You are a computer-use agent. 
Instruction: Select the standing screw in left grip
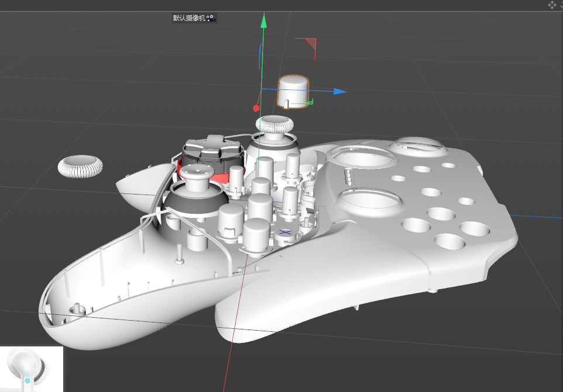pos(180,254)
